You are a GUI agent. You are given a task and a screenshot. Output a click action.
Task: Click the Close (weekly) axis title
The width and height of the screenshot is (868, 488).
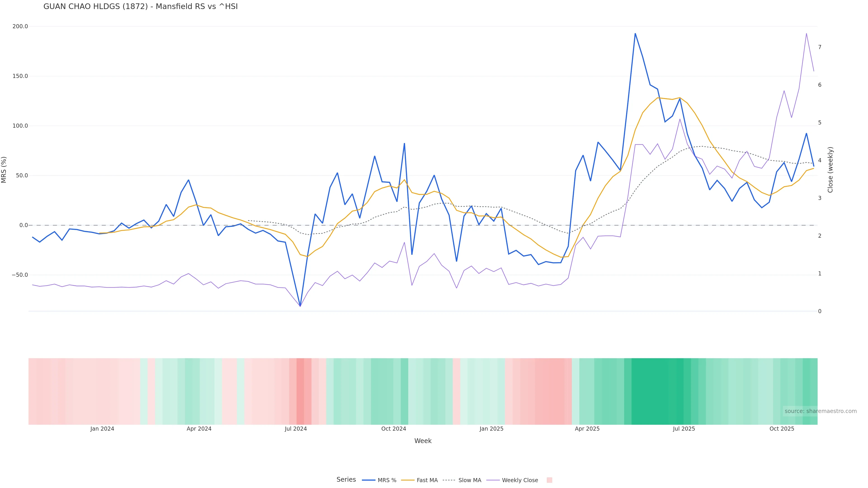(x=830, y=170)
